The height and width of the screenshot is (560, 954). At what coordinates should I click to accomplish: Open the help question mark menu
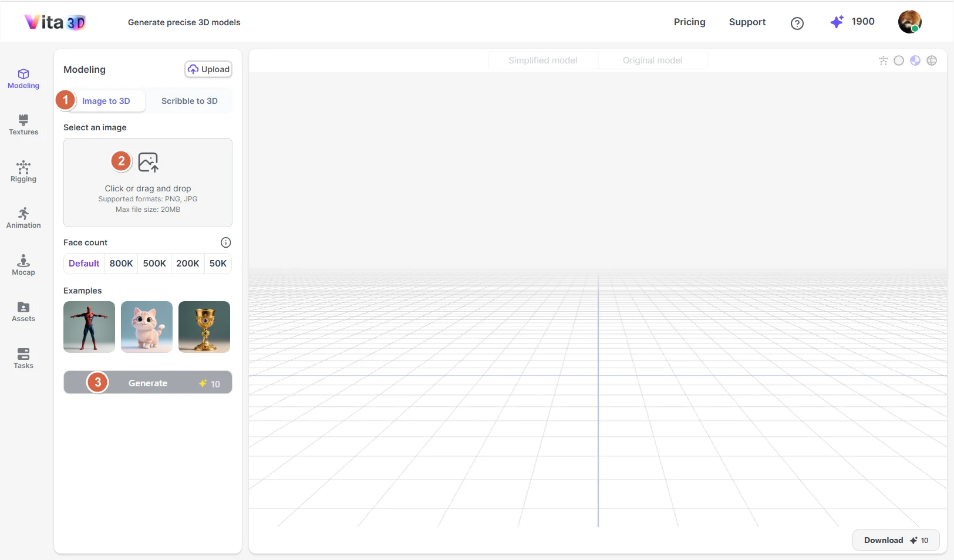(x=797, y=23)
